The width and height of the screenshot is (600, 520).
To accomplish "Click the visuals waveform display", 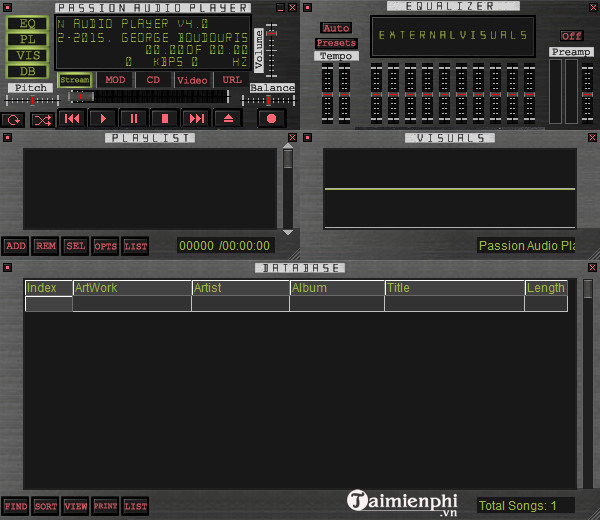I will [450, 188].
